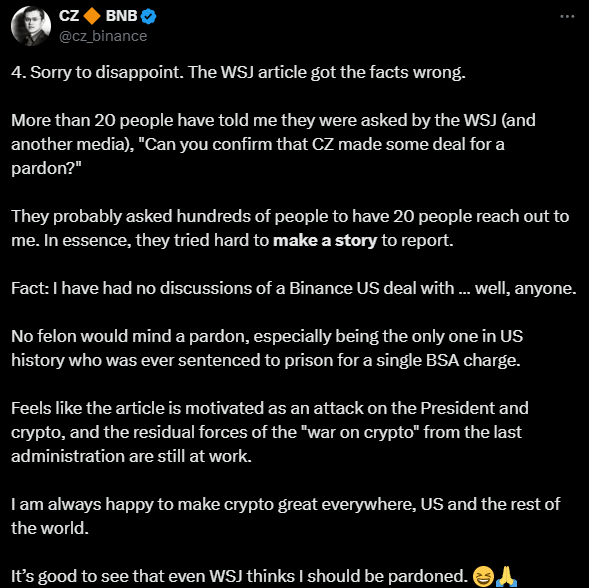This screenshot has height=588, width=589.
Task: Click the blue verified checkmark badge
Action: 148,17
